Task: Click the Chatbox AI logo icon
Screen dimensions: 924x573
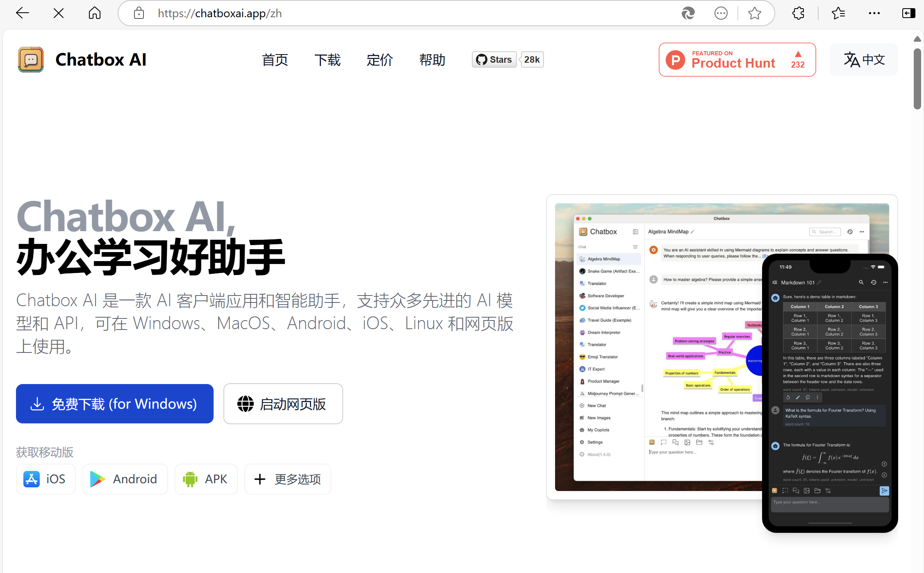Action: pos(31,60)
